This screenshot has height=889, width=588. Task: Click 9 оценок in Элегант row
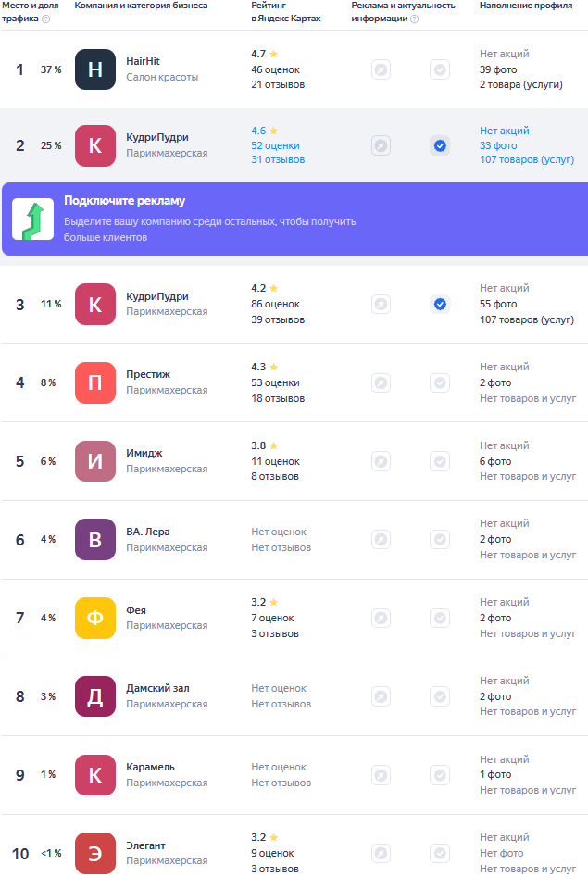273,853
